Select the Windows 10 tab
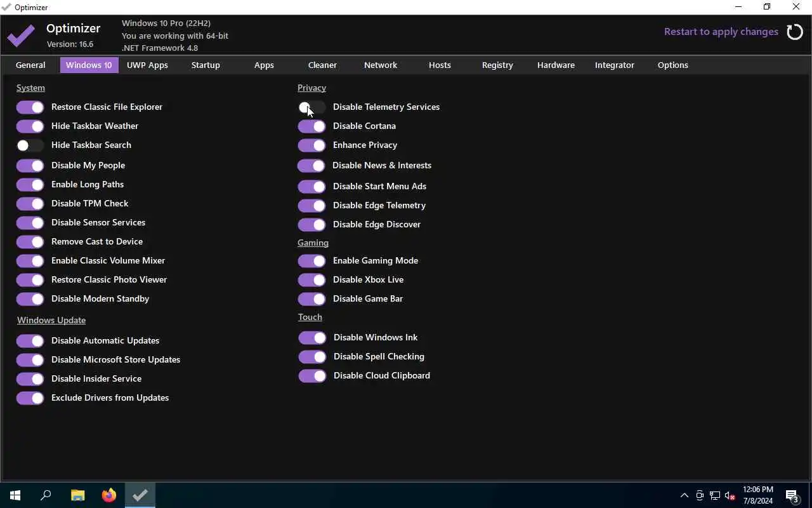This screenshot has height=508, width=812. (89, 65)
